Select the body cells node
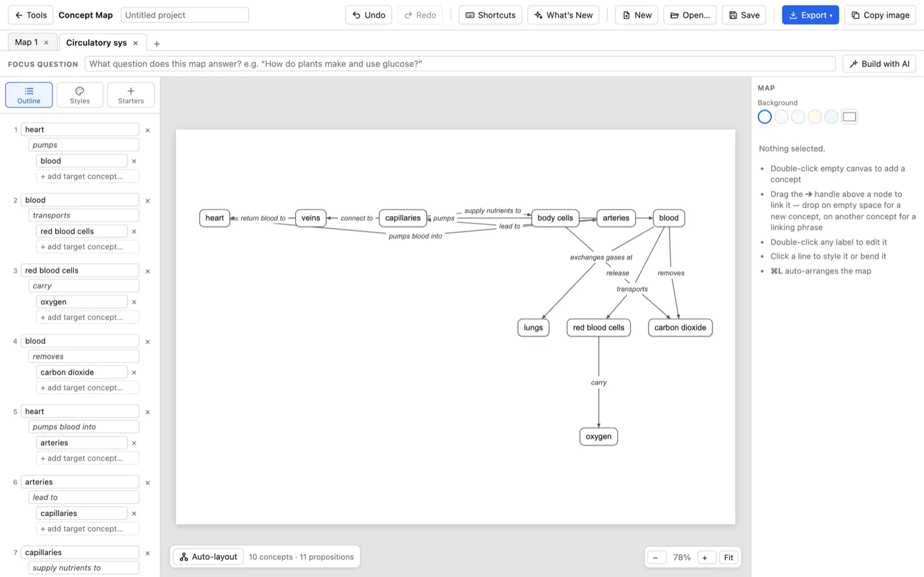The width and height of the screenshot is (924, 577). tap(555, 218)
